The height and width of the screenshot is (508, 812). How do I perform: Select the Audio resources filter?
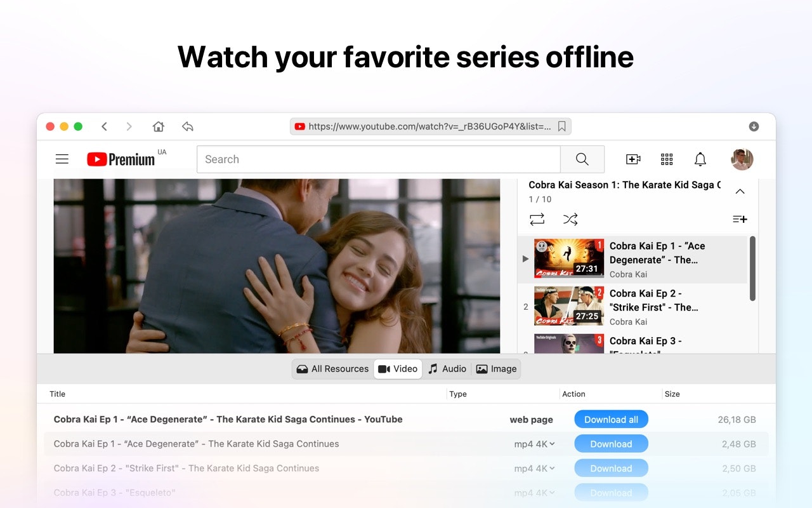(447, 369)
